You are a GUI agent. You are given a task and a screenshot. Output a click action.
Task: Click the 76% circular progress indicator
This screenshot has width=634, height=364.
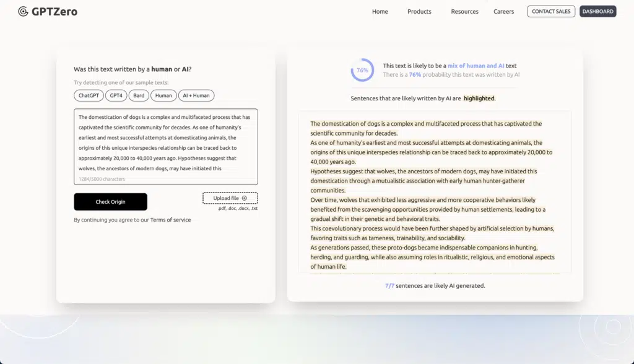(x=362, y=70)
